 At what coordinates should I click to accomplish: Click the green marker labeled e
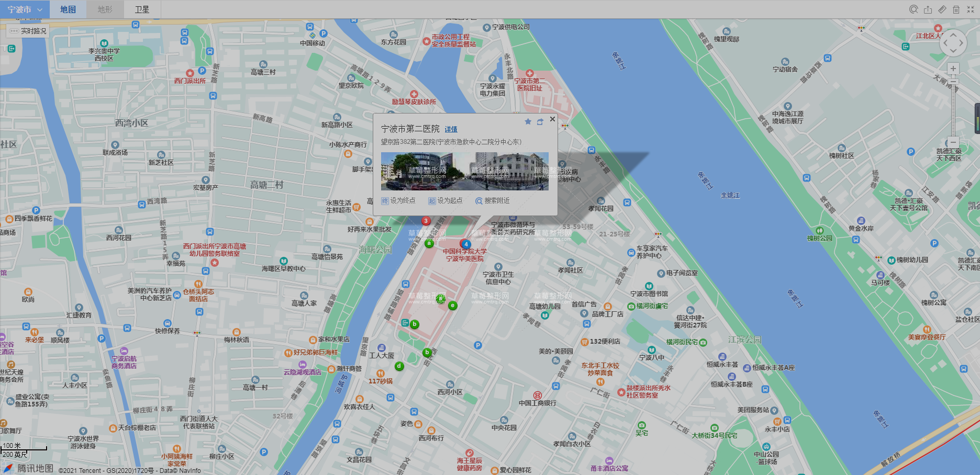pos(453,306)
